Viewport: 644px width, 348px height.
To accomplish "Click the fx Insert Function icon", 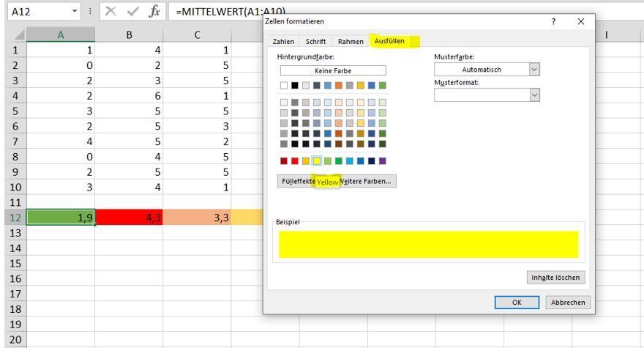I will tap(154, 12).
